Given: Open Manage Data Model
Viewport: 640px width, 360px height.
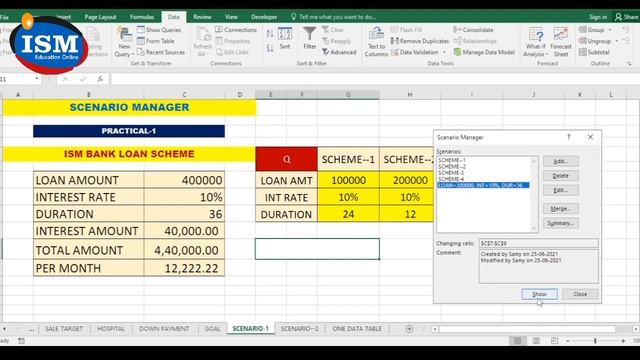Looking at the screenshot, I should [x=484, y=52].
